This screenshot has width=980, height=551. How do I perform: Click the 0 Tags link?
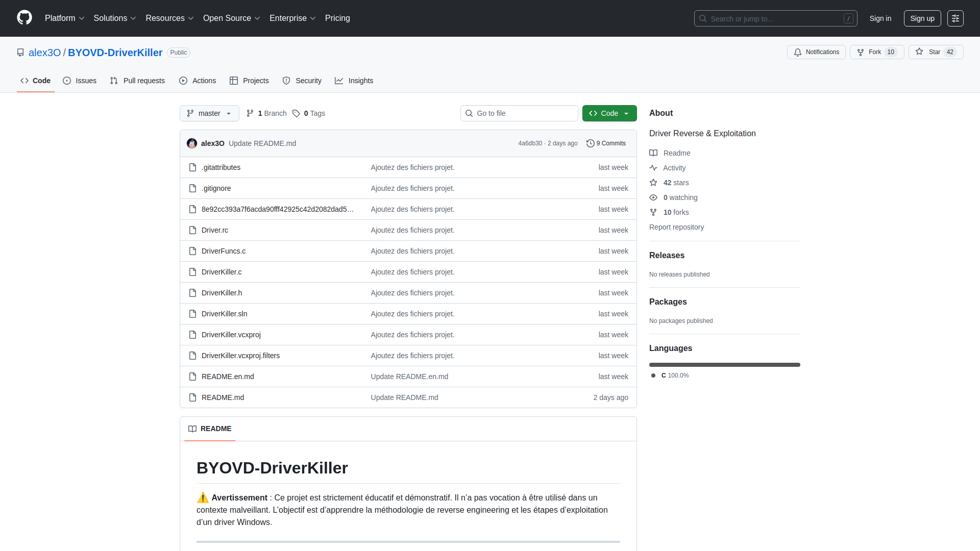pos(309,113)
